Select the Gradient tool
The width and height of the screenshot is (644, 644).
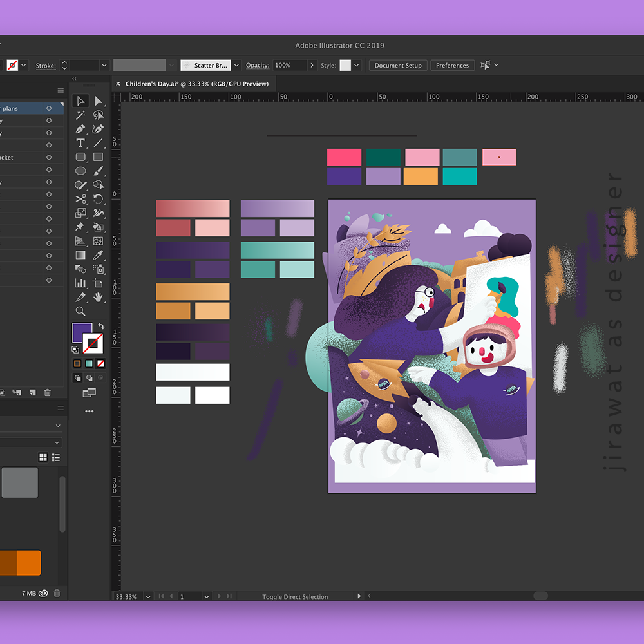(x=80, y=255)
